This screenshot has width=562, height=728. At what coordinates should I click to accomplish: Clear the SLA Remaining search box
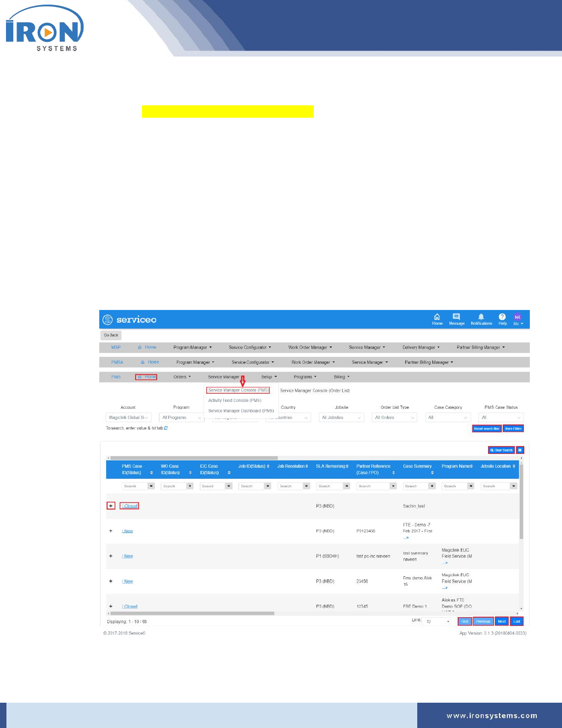[346, 486]
